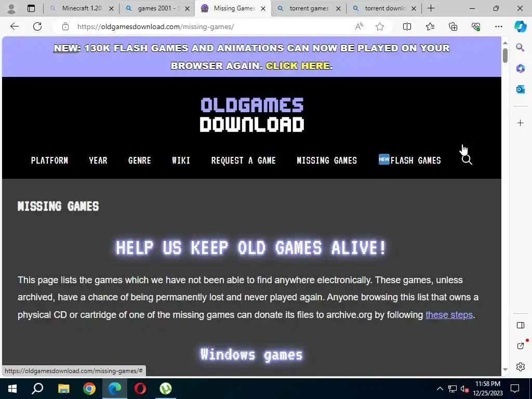532x399 pixels.
Task: Close the Minecraft 1.20 tab
Action: pyautogui.click(x=111, y=9)
